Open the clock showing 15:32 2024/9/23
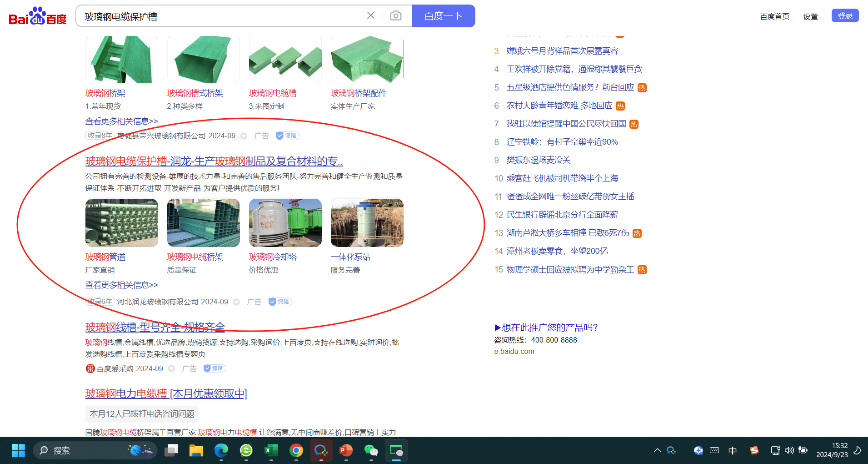This screenshot has height=464, width=868. click(x=832, y=450)
